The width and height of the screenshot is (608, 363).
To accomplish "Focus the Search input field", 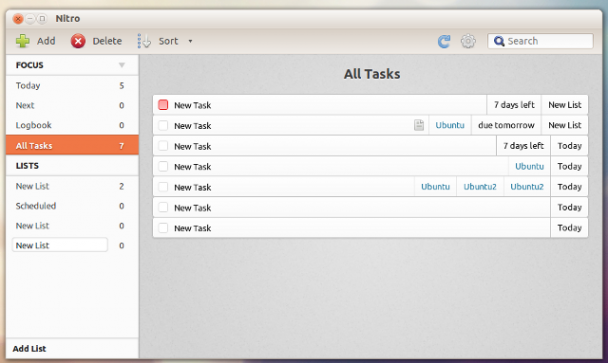I will click(540, 41).
